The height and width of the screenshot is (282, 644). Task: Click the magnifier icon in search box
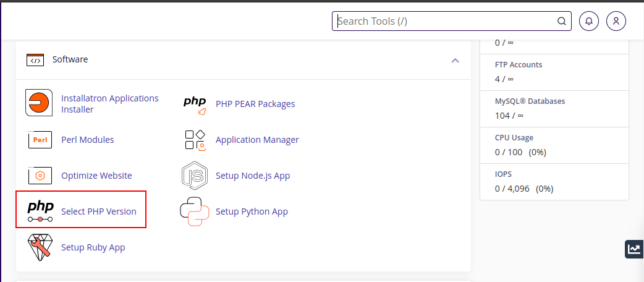point(562,21)
